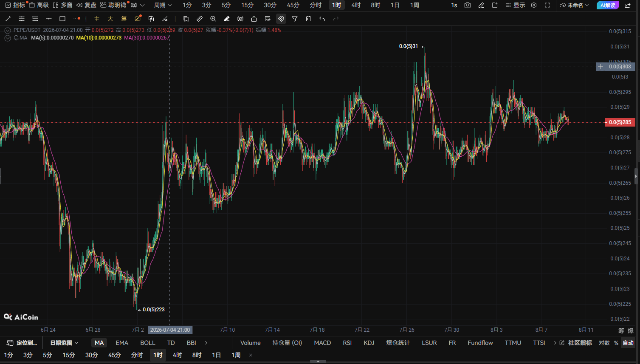Click the 筹 chip-distribution toolbar icon
This screenshot has height=364, width=640.
click(x=124, y=19)
